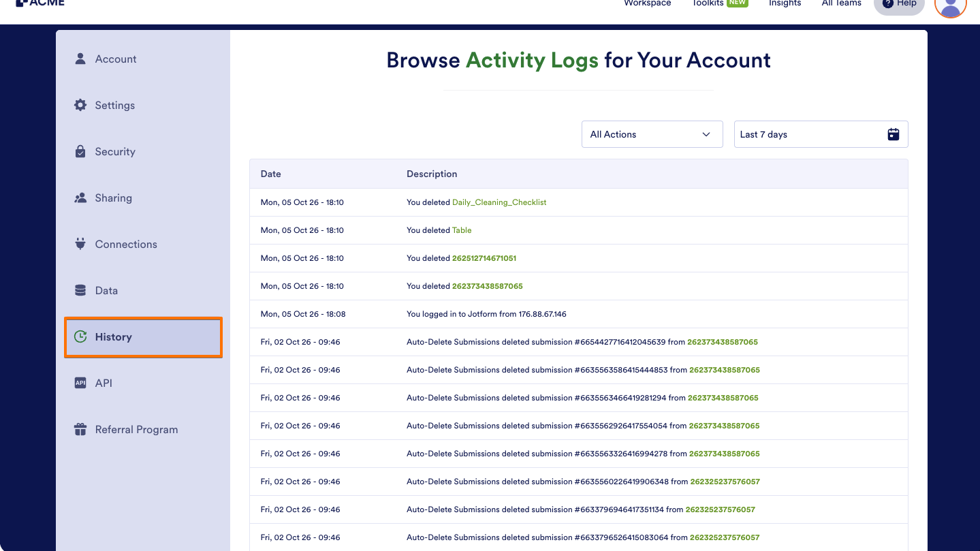
Task: Switch to the Security section
Action: tap(143, 152)
